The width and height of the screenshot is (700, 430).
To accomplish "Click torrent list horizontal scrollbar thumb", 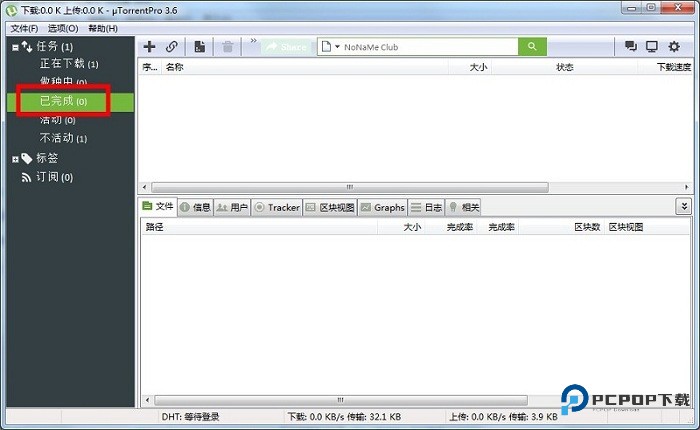I will [x=350, y=187].
